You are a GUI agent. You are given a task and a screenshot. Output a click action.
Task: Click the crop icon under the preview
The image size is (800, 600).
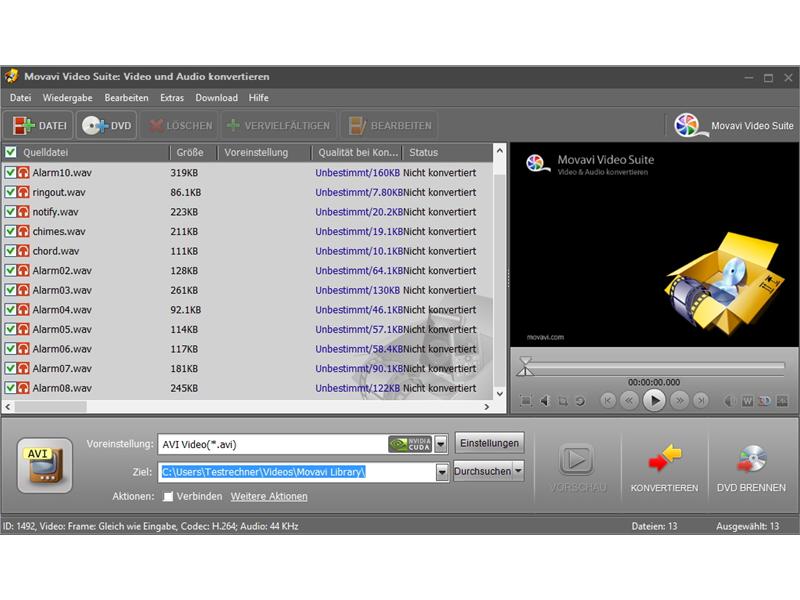point(563,401)
